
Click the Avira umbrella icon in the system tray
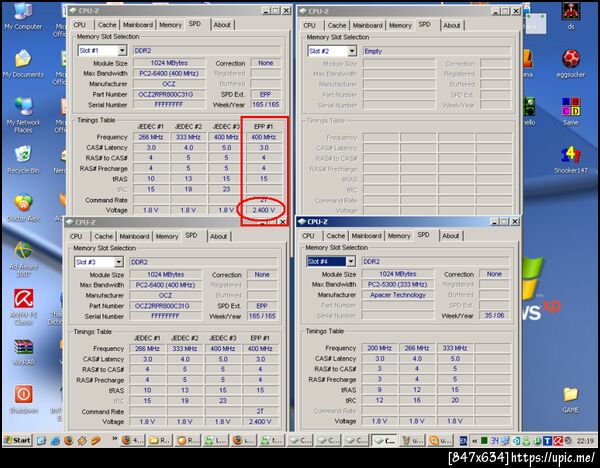(558, 441)
